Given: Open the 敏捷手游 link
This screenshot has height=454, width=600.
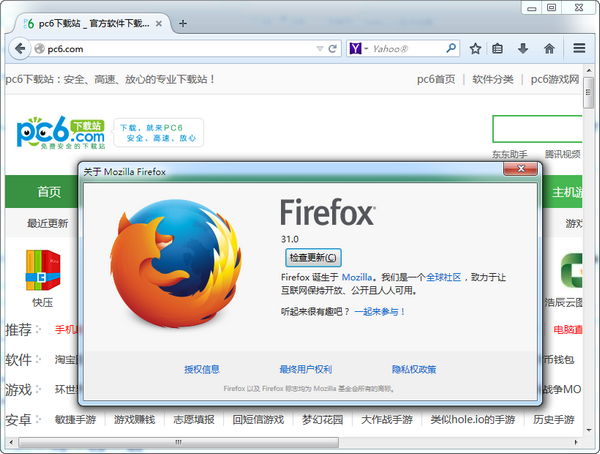Looking at the screenshot, I should (x=75, y=420).
